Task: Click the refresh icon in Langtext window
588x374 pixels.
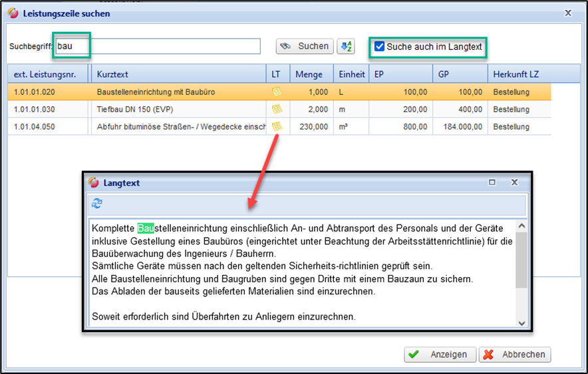Action: (x=97, y=203)
